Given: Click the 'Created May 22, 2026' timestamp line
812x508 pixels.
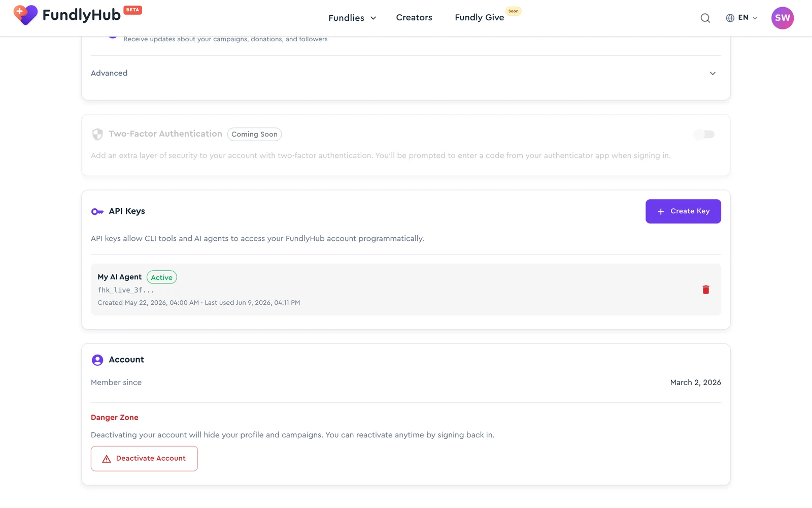Looking at the screenshot, I should pos(198,303).
